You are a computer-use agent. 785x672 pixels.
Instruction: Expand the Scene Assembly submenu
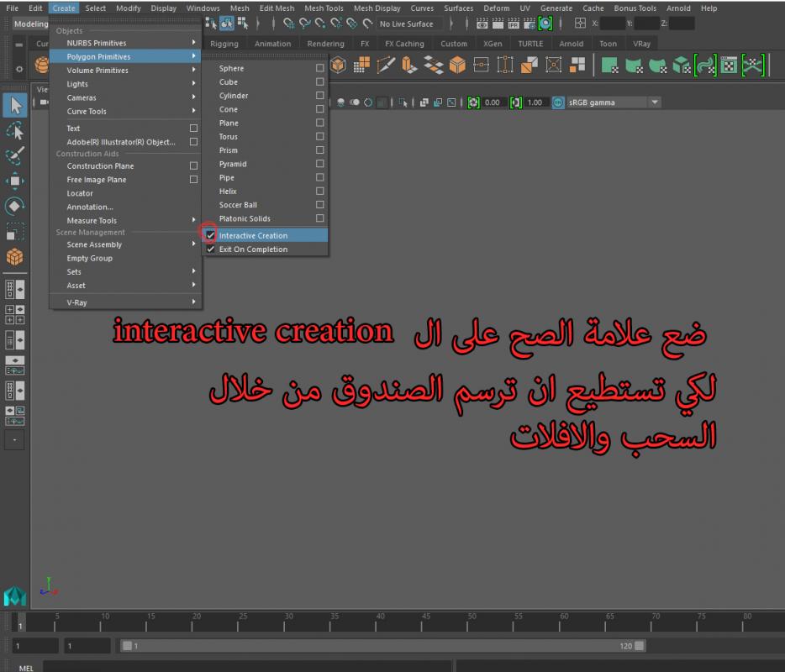point(125,244)
